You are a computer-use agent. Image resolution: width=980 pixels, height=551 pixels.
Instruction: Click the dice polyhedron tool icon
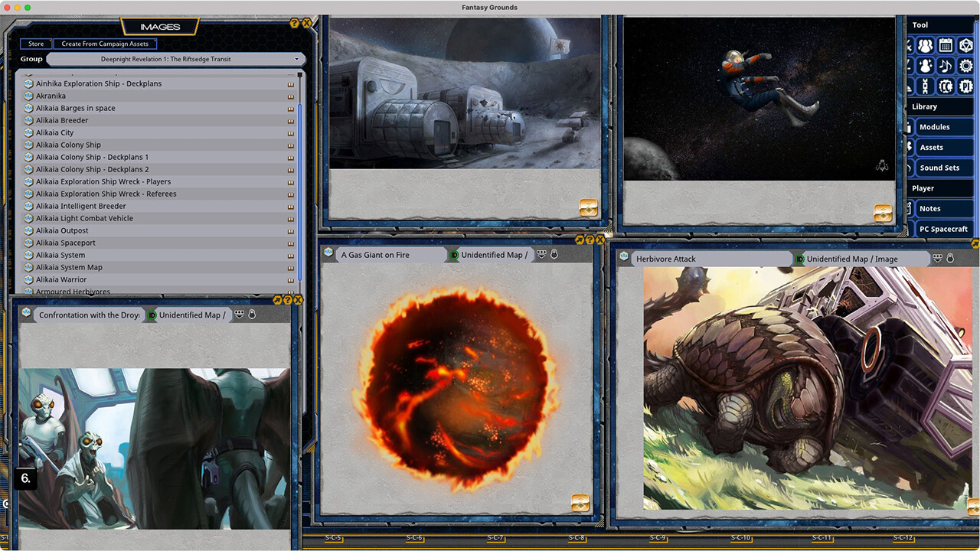point(966,45)
